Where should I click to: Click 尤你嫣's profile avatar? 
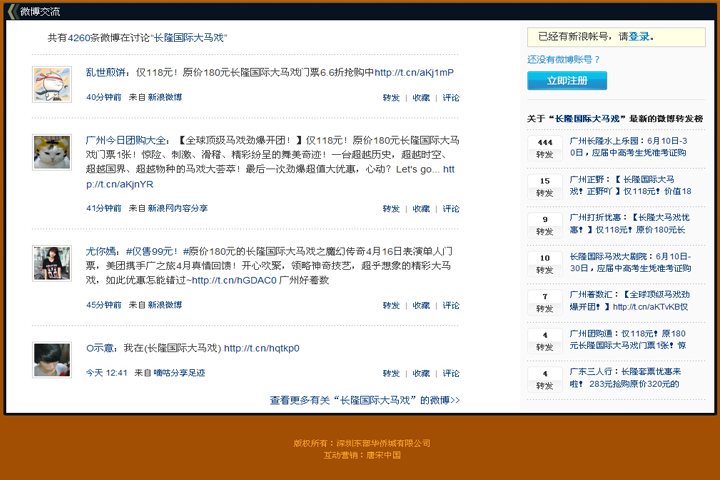[50, 261]
